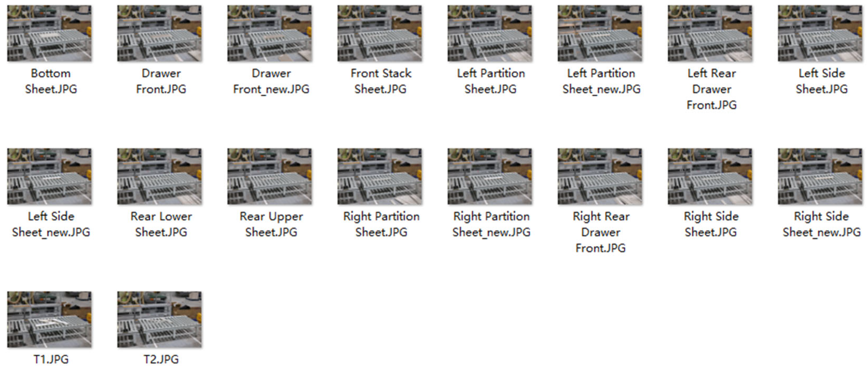Viewport: 868px width, 369px height.
Task: Select the Left Side Sheet.JPG thumbnail
Action: click(820, 33)
